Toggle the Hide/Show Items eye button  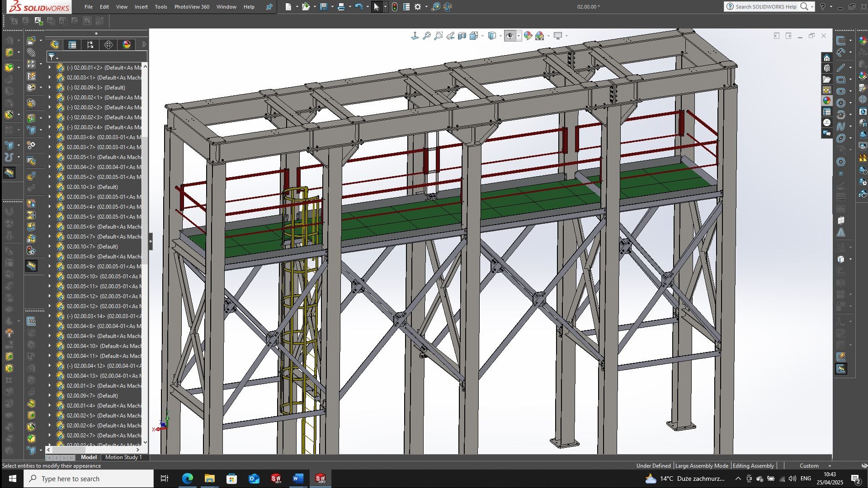click(x=509, y=36)
